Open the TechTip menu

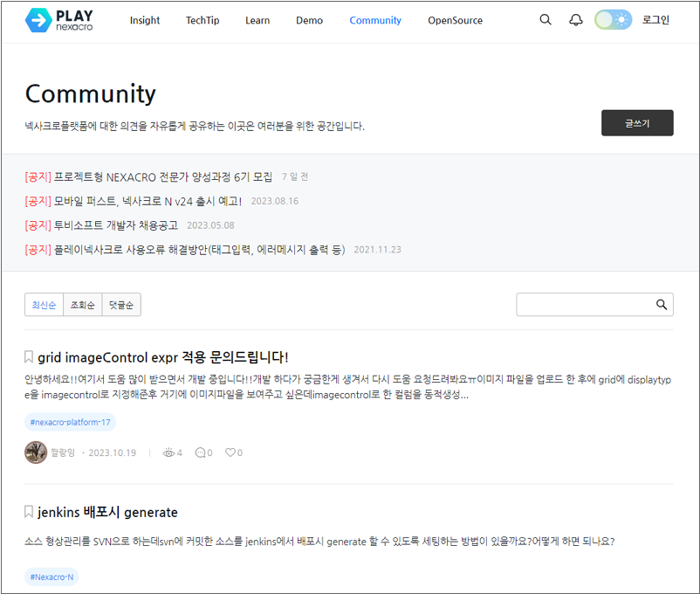tap(202, 20)
